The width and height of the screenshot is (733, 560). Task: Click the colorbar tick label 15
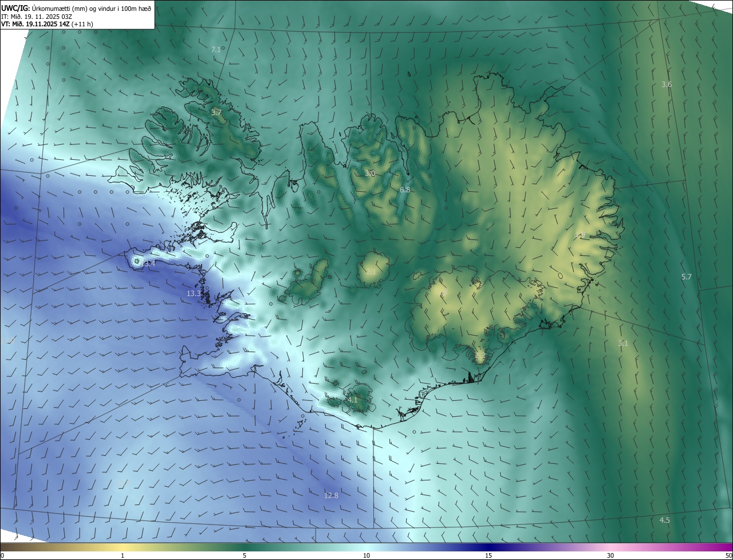pyautogui.click(x=488, y=555)
